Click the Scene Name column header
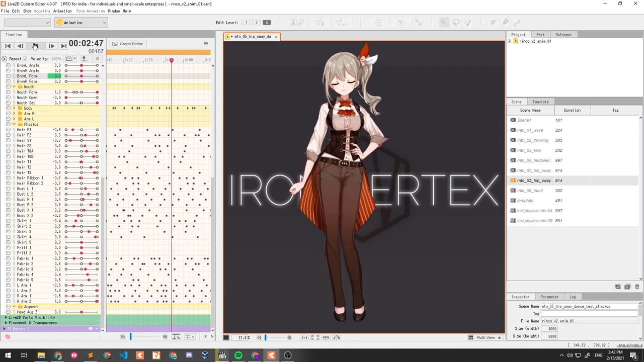The image size is (644, 362). [530, 110]
